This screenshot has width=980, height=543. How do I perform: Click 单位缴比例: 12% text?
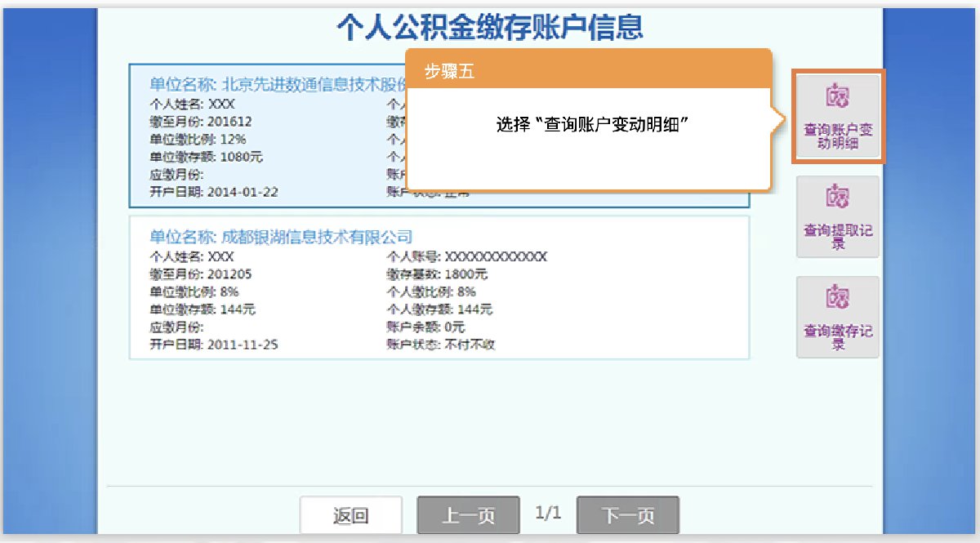pos(197,139)
